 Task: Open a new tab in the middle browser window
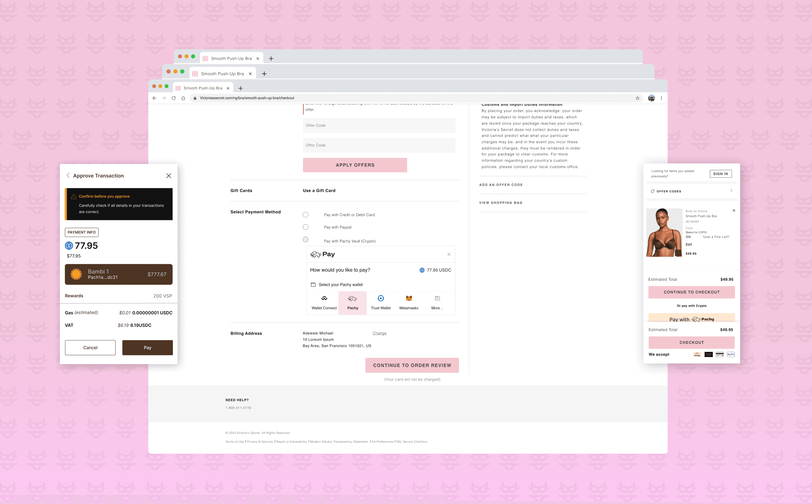click(264, 74)
